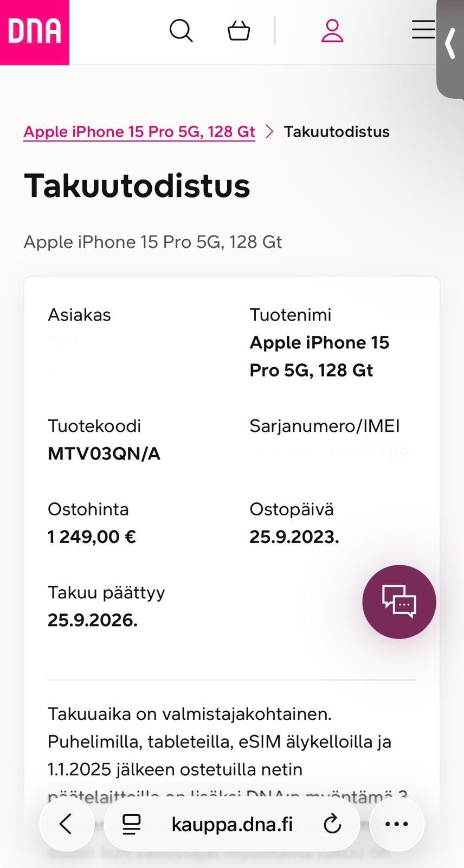This screenshot has height=868, width=464.
Task: Click the Takuutodistus breadcrumb item
Action: [337, 132]
